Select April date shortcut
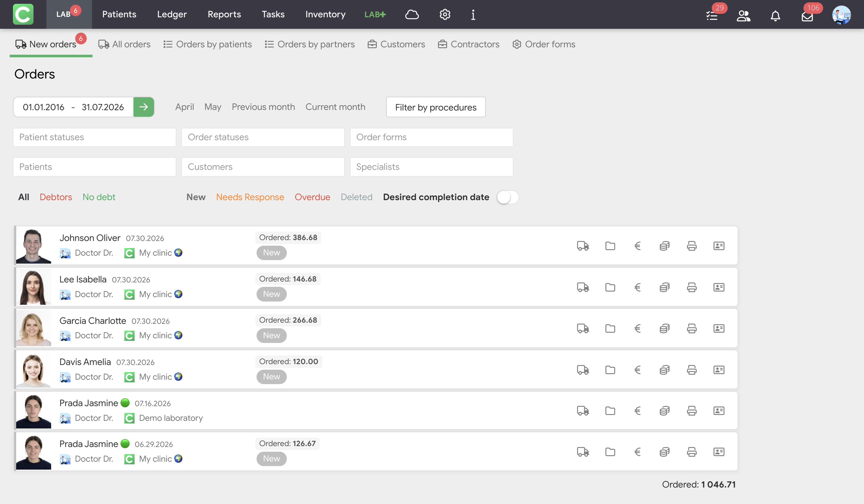 [x=185, y=107]
